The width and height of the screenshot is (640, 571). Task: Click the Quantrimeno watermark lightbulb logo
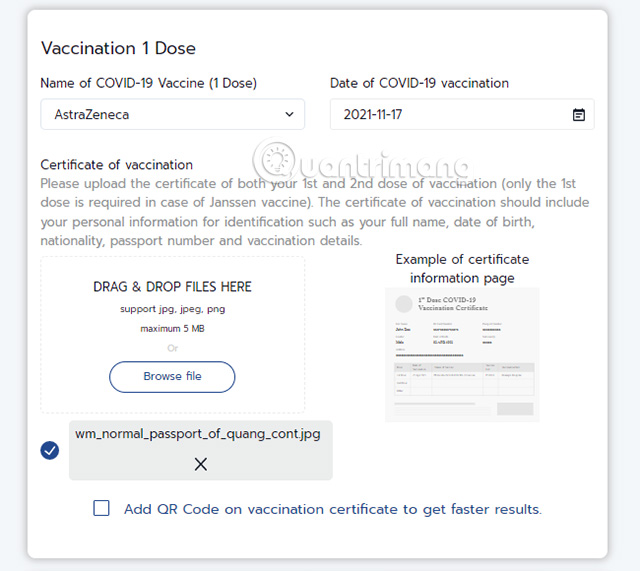click(x=274, y=161)
